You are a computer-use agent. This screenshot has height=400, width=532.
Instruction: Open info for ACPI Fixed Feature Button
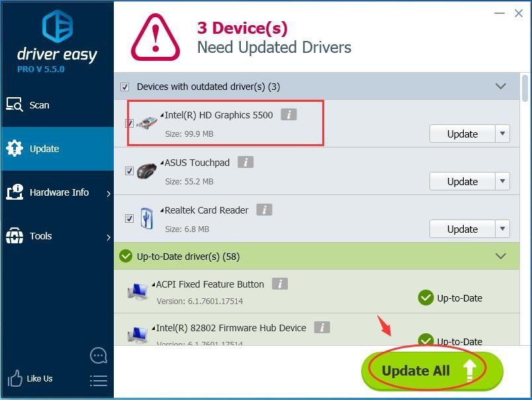(280, 284)
